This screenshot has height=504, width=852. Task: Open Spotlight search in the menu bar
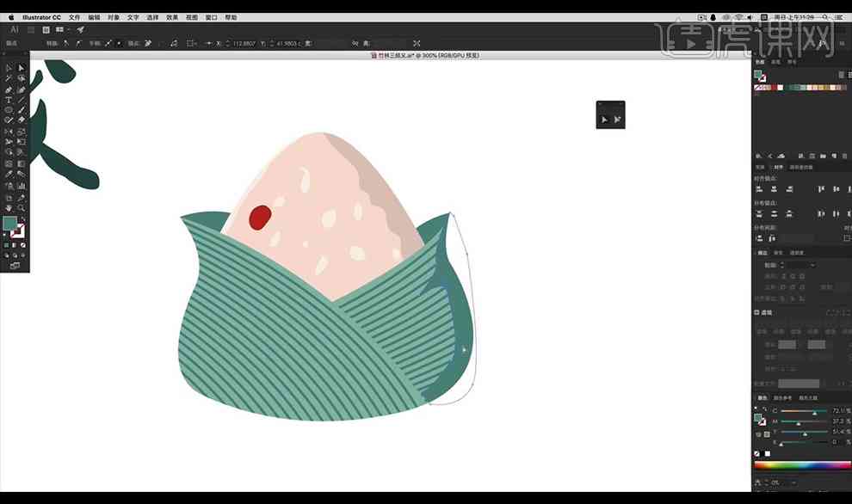click(824, 17)
